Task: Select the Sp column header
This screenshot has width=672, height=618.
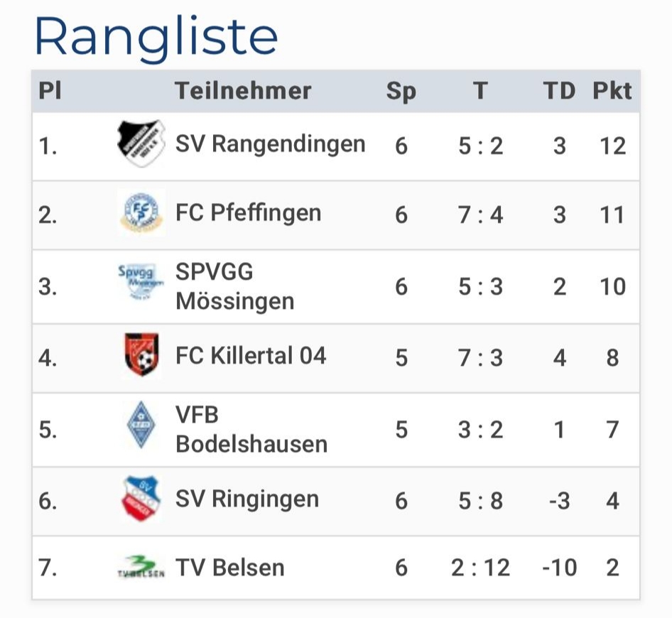Action: tap(401, 92)
